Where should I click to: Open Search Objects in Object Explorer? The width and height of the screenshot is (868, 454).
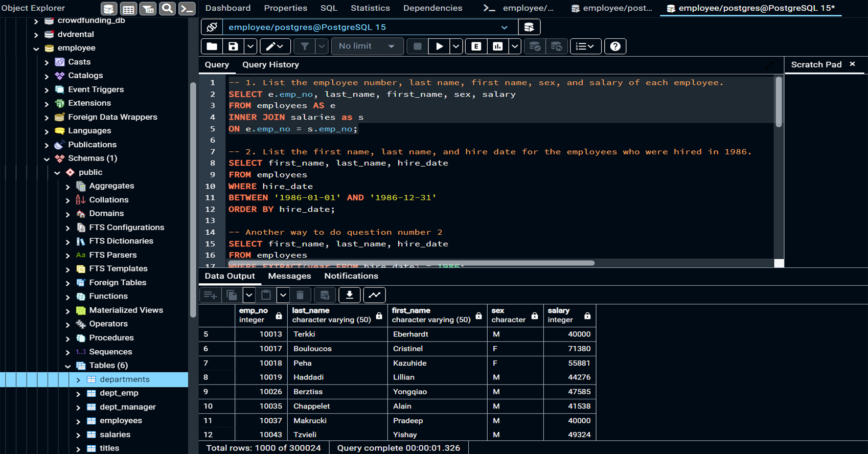click(x=167, y=9)
